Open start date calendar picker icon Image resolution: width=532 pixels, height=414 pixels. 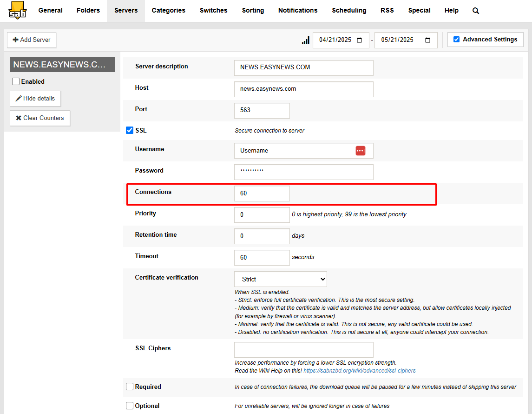[x=359, y=40]
